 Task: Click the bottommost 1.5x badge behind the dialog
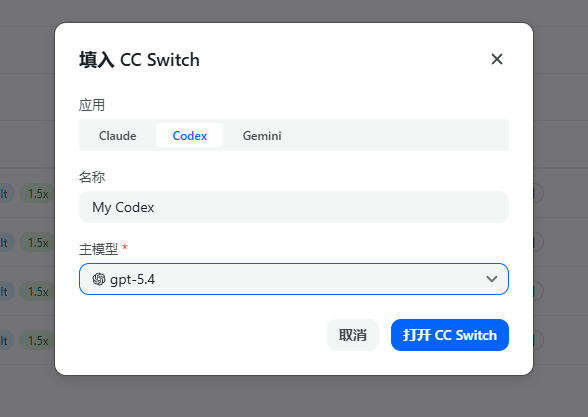38,340
